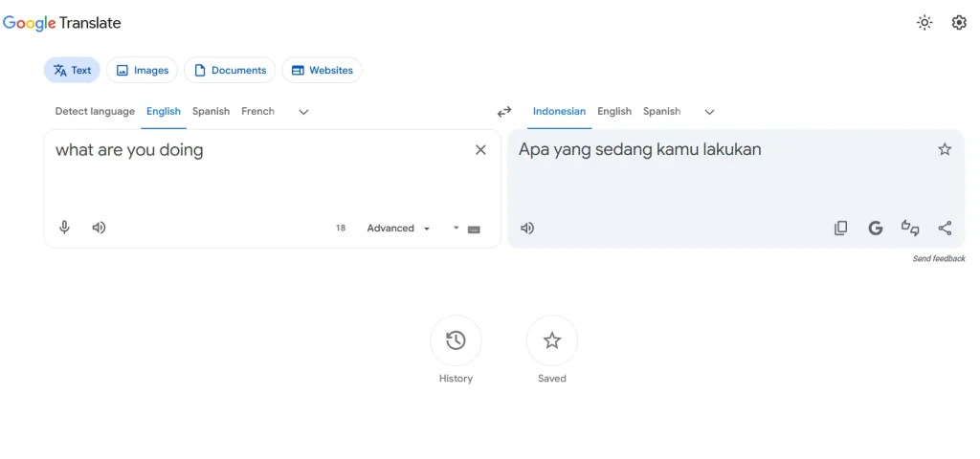
Task: Click the Send feedback link
Action: (x=939, y=258)
